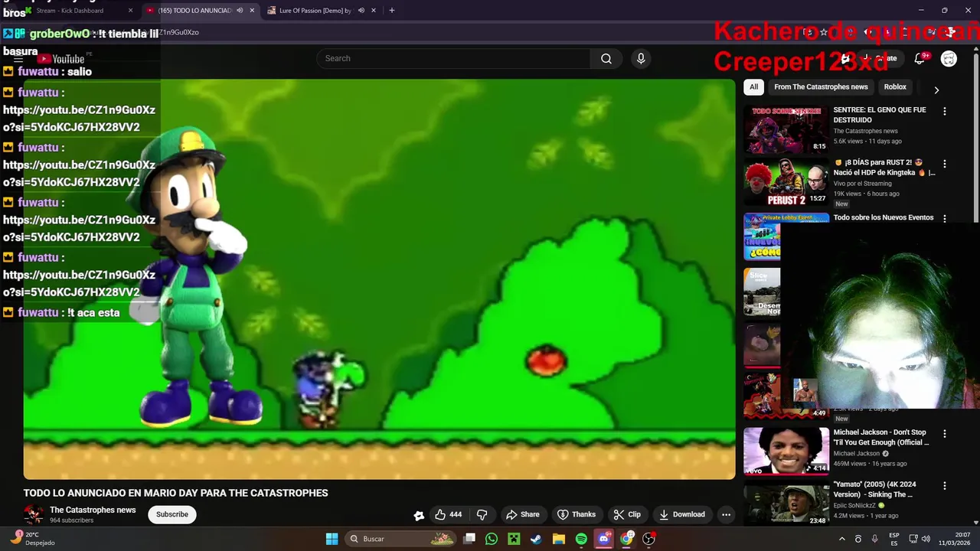Click the Clip button
Screen dimensions: 980x551
point(627,514)
